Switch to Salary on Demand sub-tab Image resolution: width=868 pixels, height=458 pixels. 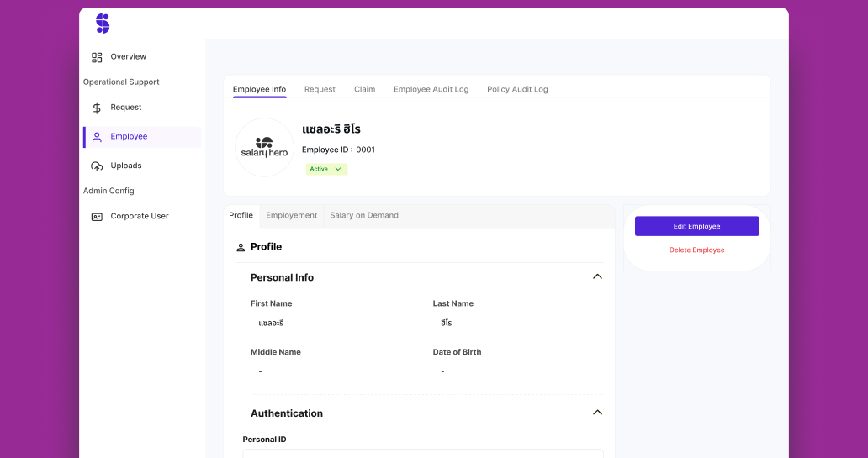(x=364, y=216)
